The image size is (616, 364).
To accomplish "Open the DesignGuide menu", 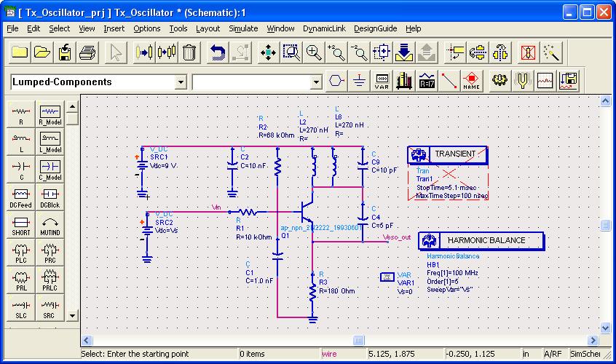I will (x=376, y=28).
